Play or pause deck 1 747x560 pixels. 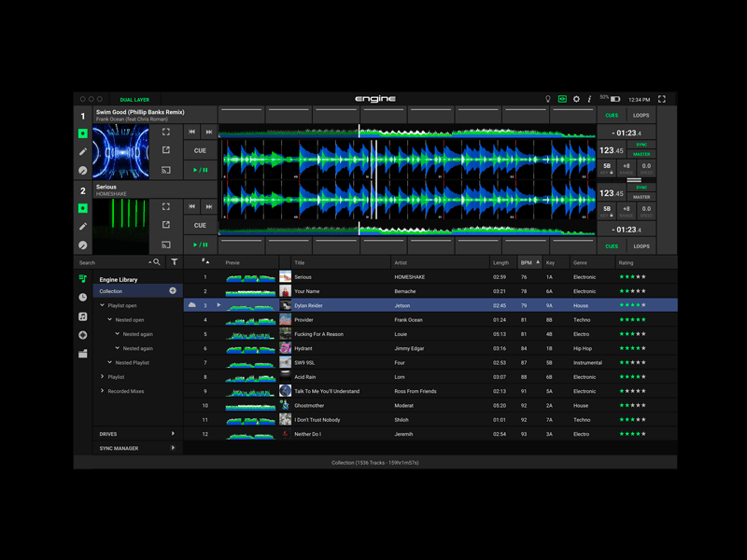[200, 170]
